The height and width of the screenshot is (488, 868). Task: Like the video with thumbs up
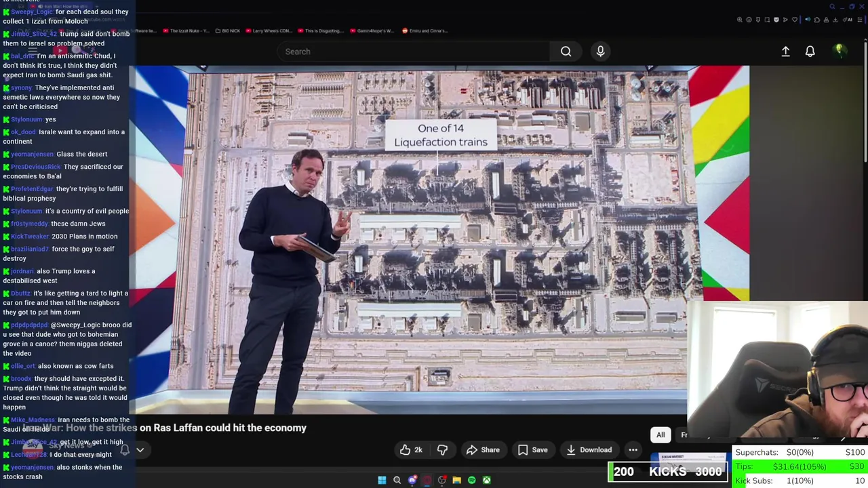pyautogui.click(x=412, y=449)
